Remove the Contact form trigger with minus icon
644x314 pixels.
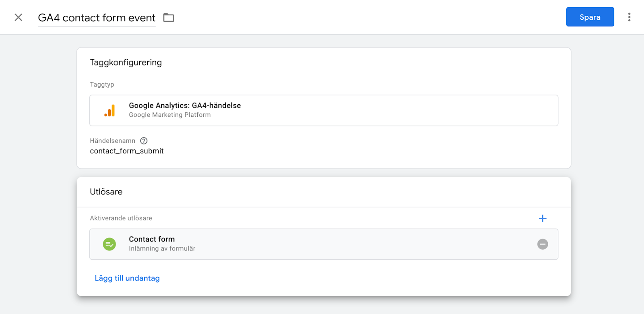(x=543, y=244)
